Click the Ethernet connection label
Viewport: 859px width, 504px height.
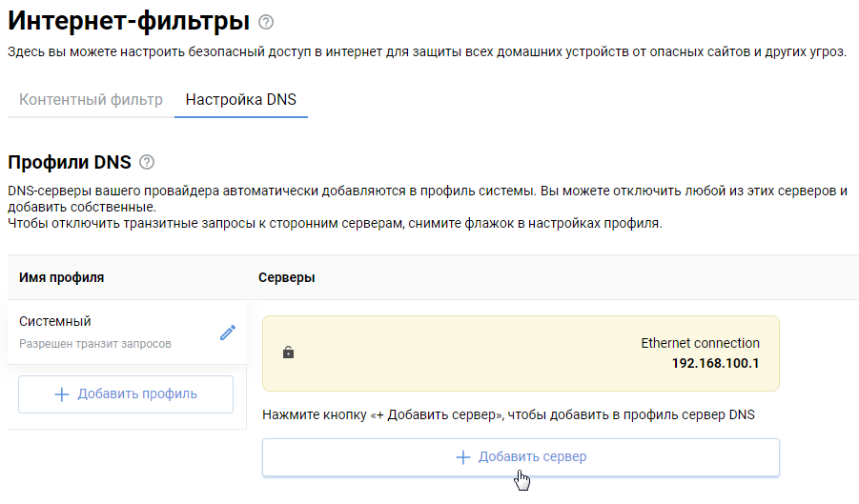[700, 343]
